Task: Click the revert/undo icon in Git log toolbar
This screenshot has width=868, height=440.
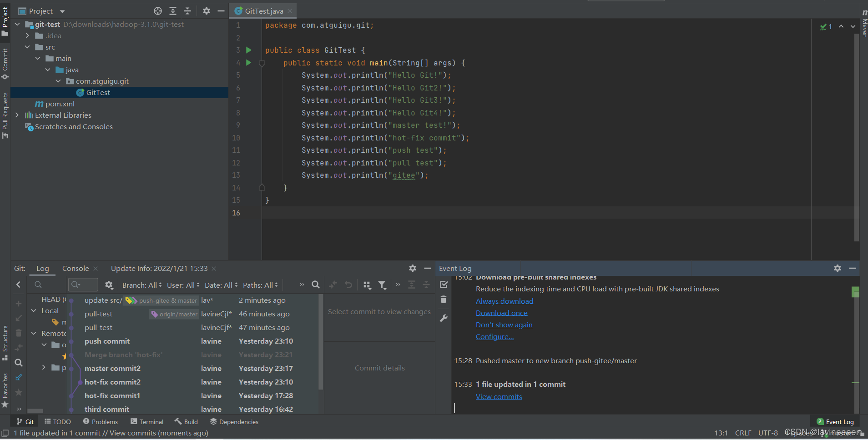Action: click(348, 285)
